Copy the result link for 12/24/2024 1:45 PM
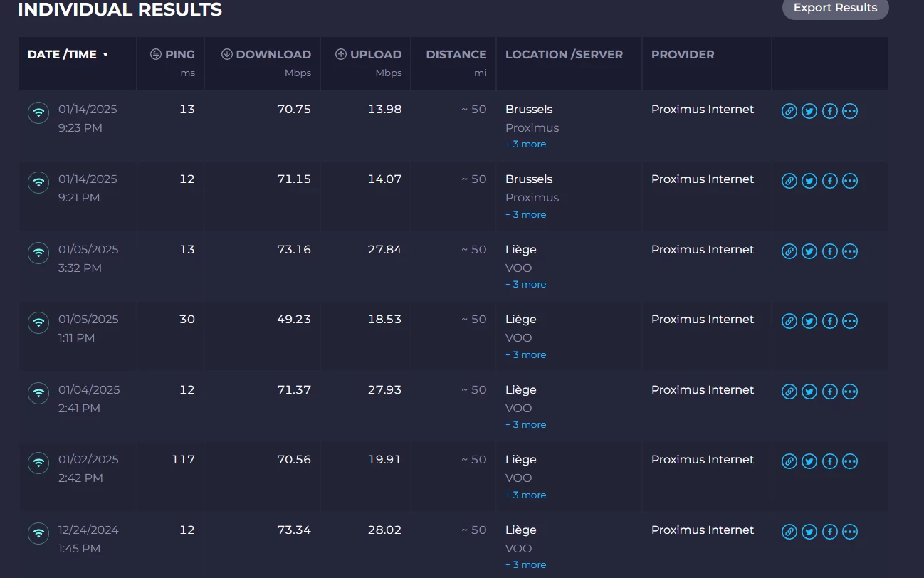Viewport: 924px width, 578px height. [x=789, y=532]
